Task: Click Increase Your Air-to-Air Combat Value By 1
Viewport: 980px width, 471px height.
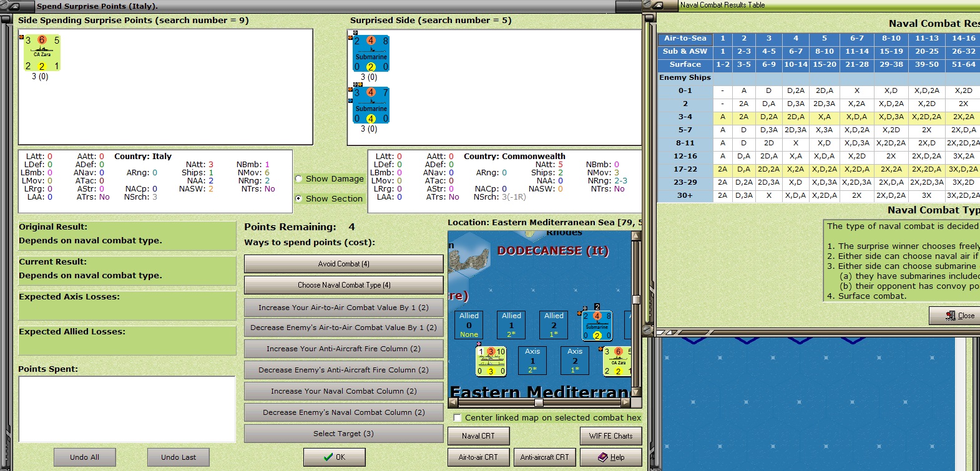Action: [344, 308]
